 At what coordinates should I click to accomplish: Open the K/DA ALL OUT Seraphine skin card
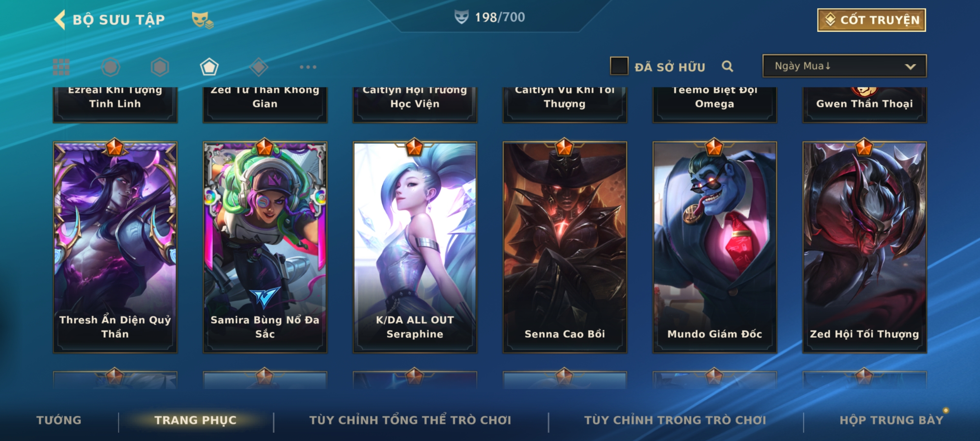tap(415, 247)
